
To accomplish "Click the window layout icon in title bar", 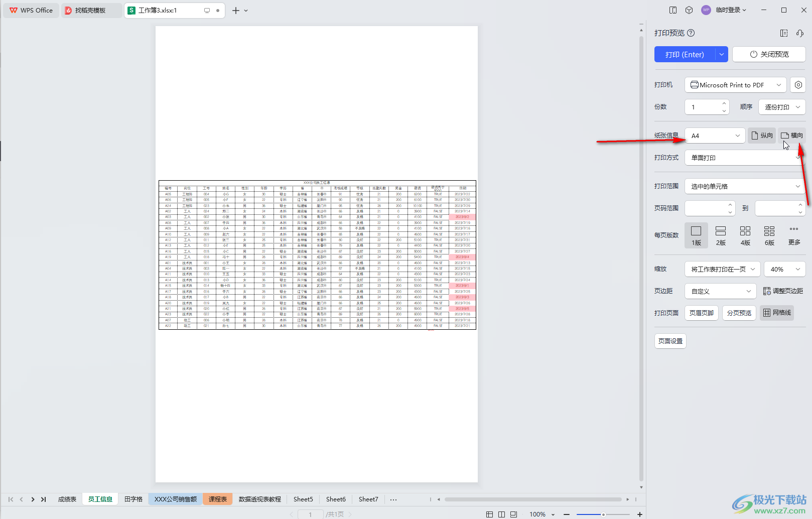I will tap(673, 10).
